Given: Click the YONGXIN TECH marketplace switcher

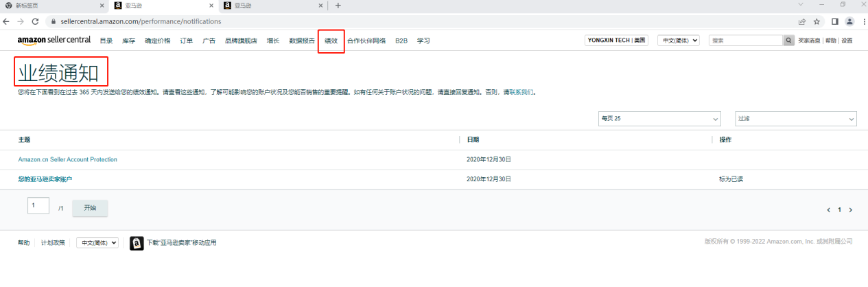Looking at the screenshot, I should (x=617, y=41).
